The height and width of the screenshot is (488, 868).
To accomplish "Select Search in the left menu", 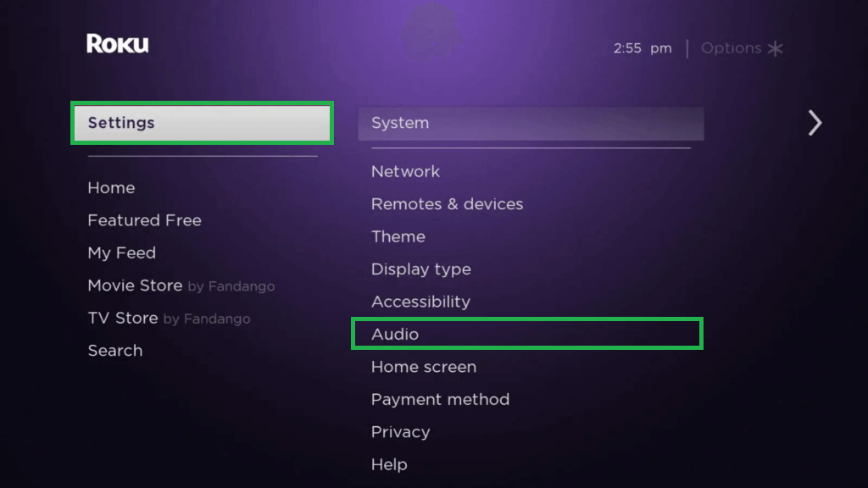I will pyautogui.click(x=115, y=351).
